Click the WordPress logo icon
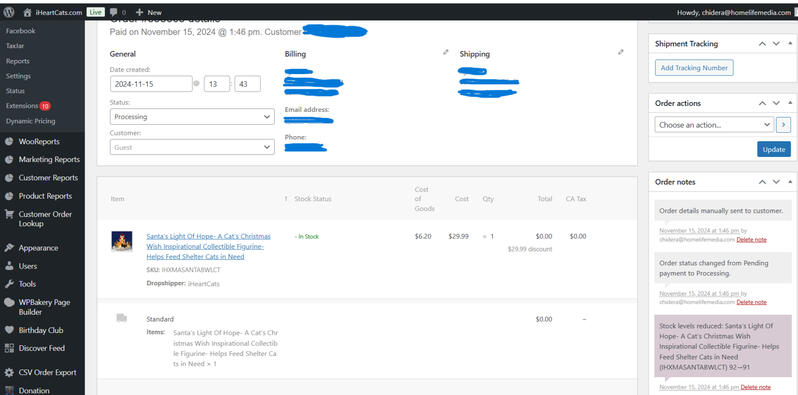Viewport: 798px width, 395px height. [x=9, y=12]
